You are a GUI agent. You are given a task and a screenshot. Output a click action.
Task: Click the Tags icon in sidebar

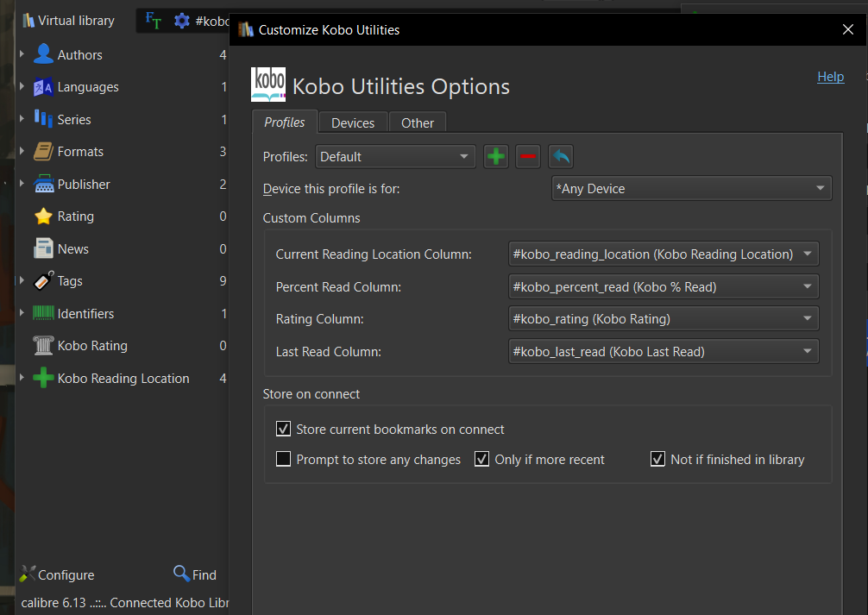[43, 281]
